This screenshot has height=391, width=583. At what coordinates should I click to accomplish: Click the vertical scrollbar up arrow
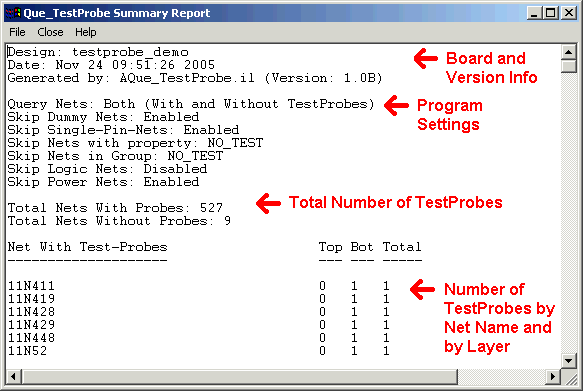568,52
